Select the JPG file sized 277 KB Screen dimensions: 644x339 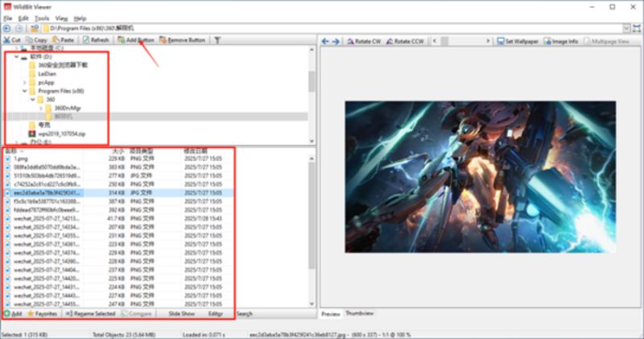(x=118, y=176)
